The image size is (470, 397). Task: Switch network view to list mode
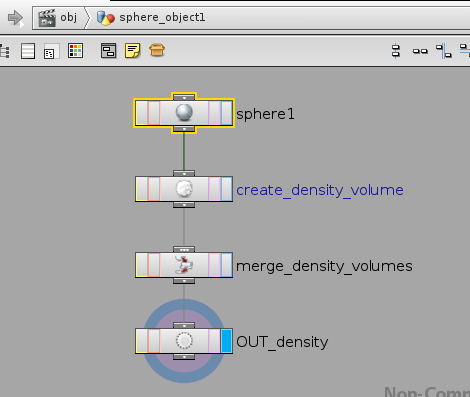[28, 51]
